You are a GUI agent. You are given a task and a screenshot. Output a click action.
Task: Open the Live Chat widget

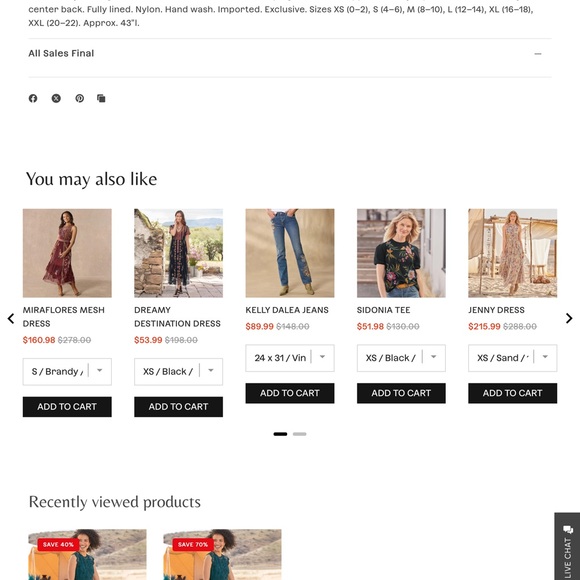[x=567, y=546]
